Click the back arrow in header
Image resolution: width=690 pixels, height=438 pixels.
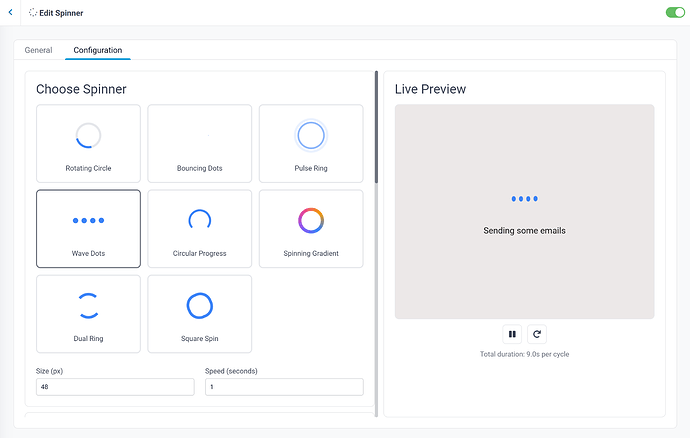10,13
